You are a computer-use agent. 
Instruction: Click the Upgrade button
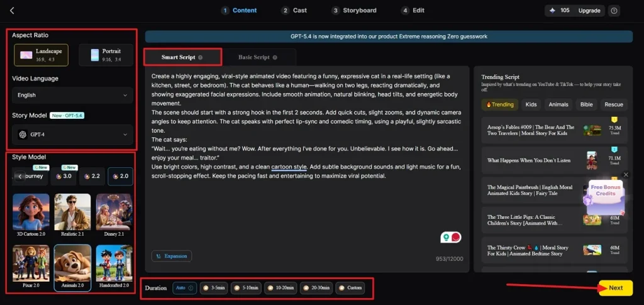589,11
